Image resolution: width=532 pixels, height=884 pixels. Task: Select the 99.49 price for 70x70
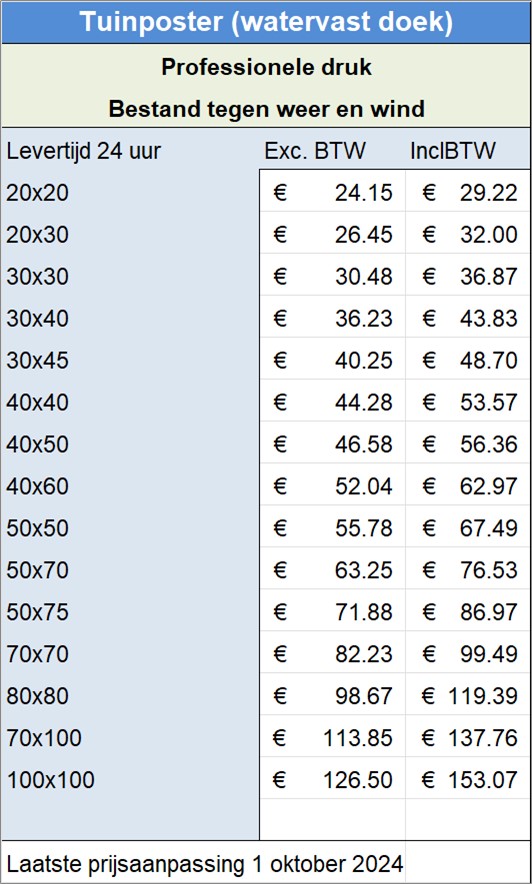pos(468,654)
